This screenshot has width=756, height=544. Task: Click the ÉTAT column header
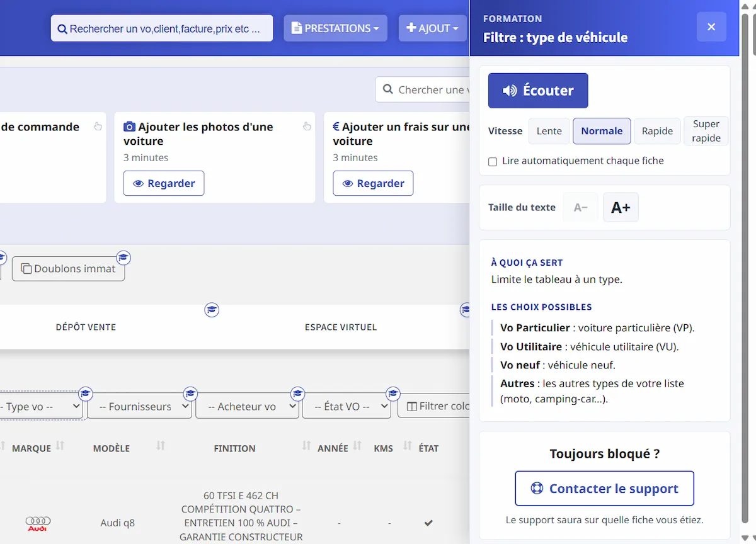(428, 448)
